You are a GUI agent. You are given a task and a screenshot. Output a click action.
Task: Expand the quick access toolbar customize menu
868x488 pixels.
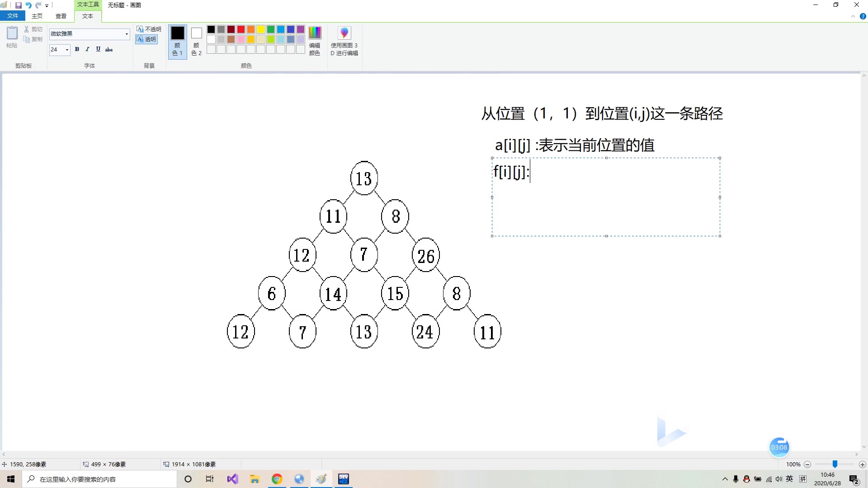click(x=47, y=5)
